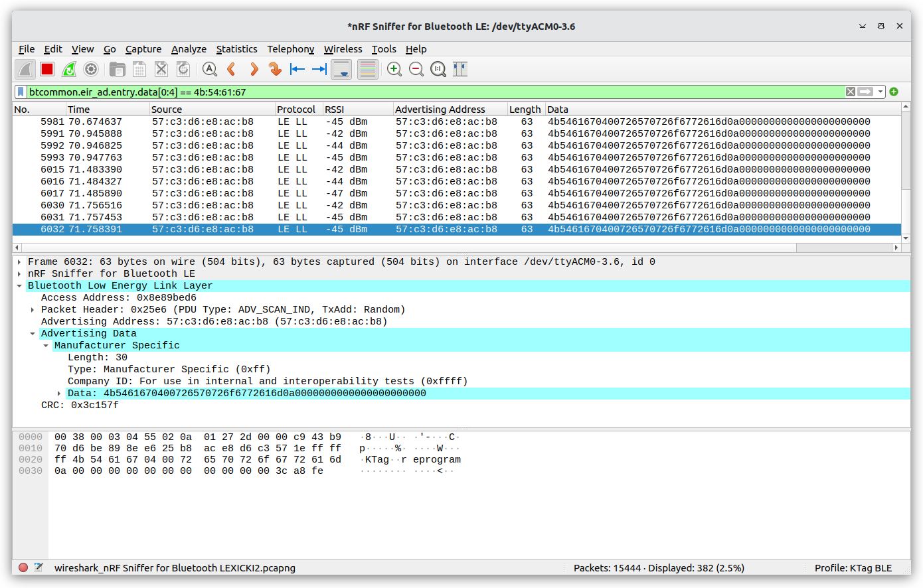
Task: Expand nRF Sniffer for Bluetooth LE node
Action: click(19, 274)
